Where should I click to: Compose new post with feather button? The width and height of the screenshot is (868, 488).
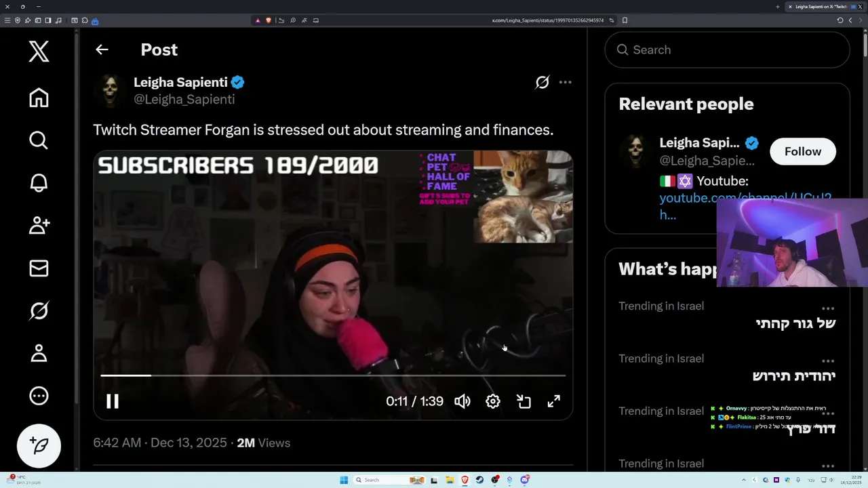tap(39, 445)
